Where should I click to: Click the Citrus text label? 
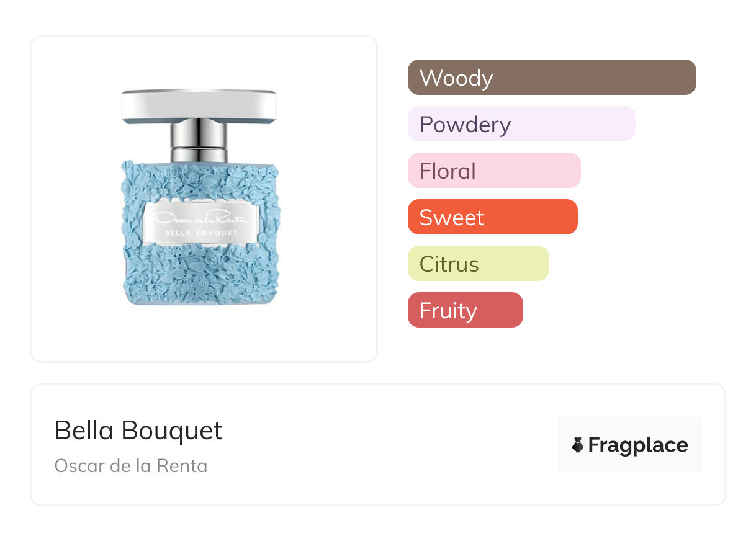point(449,264)
